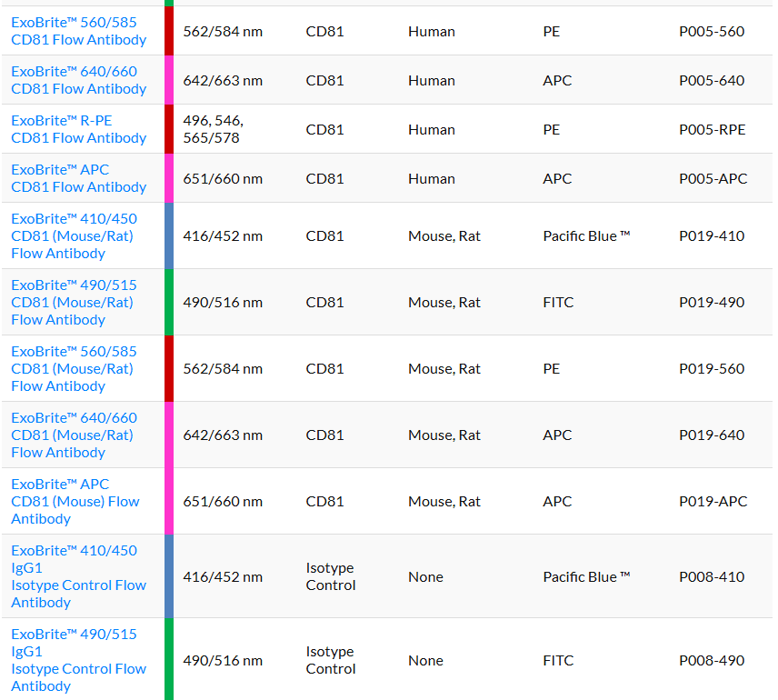Select catalog number P005-560
Image resolution: width=778 pixels, height=700 pixels.
[712, 31]
